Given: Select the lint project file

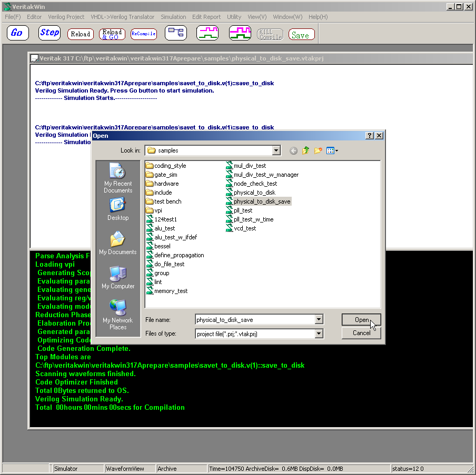Looking at the screenshot, I should pos(154,282).
